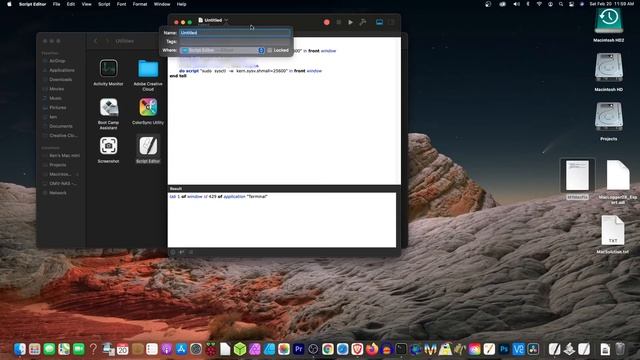The width and height of the screenshot is (640, 360).
Task: Open the View menu
Action: (87, 4)
